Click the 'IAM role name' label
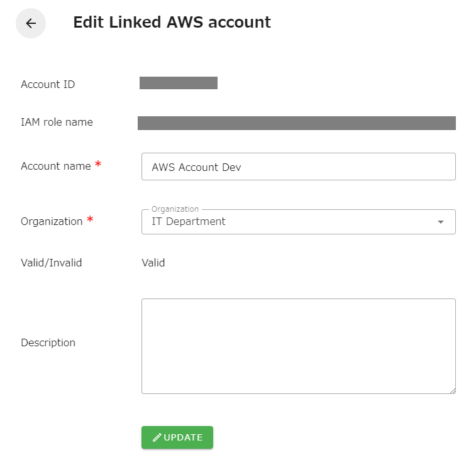476x465 pixels. pyautogui.click(x=57, y=122)
